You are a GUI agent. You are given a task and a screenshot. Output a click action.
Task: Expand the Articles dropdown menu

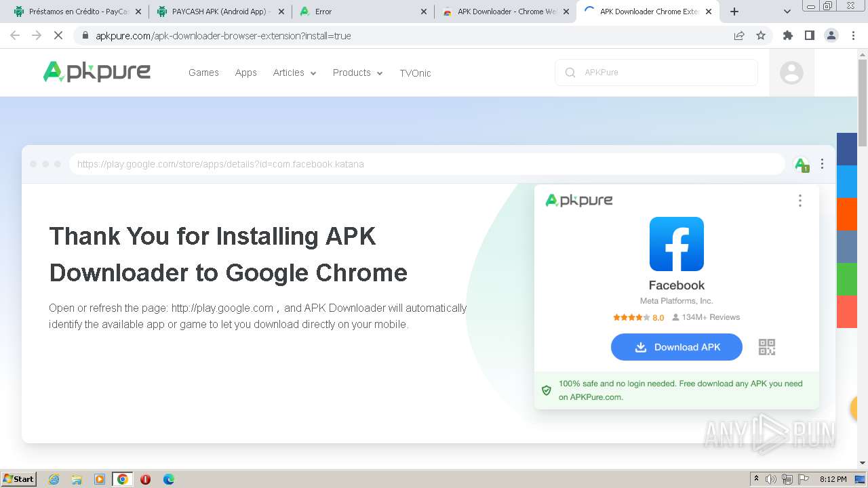(x=294, y=73)
